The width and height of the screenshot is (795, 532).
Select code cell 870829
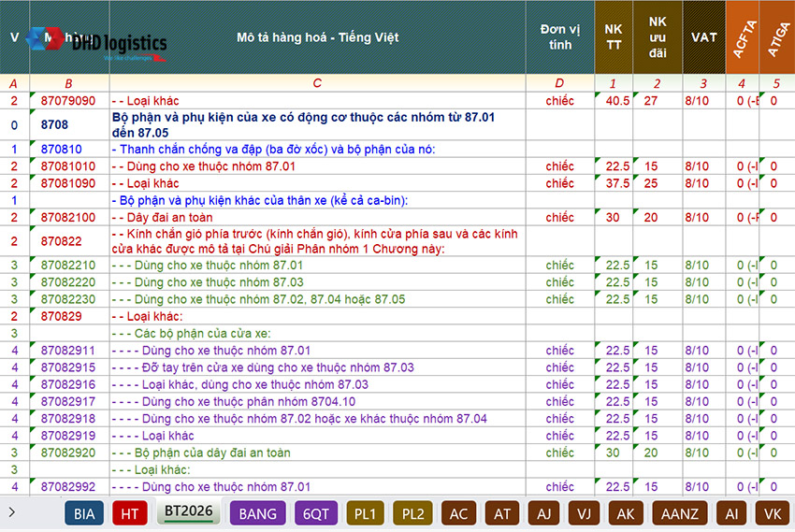(69, 316)
